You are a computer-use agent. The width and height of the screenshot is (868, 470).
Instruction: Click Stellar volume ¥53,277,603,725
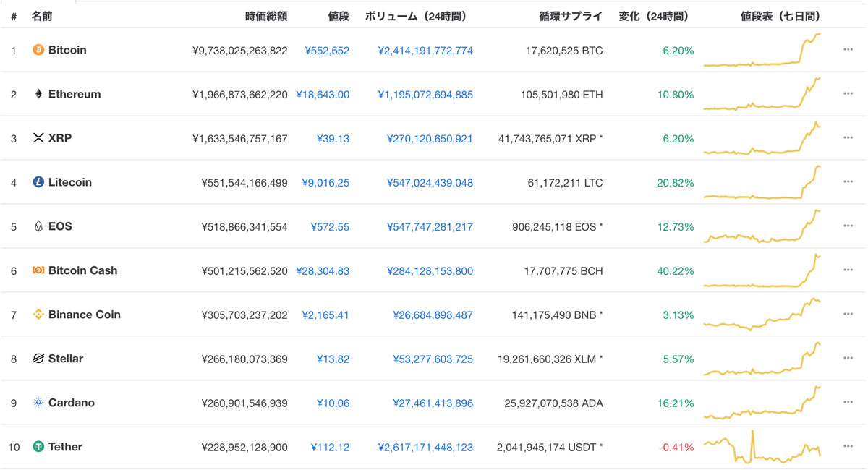pos(433,359)
